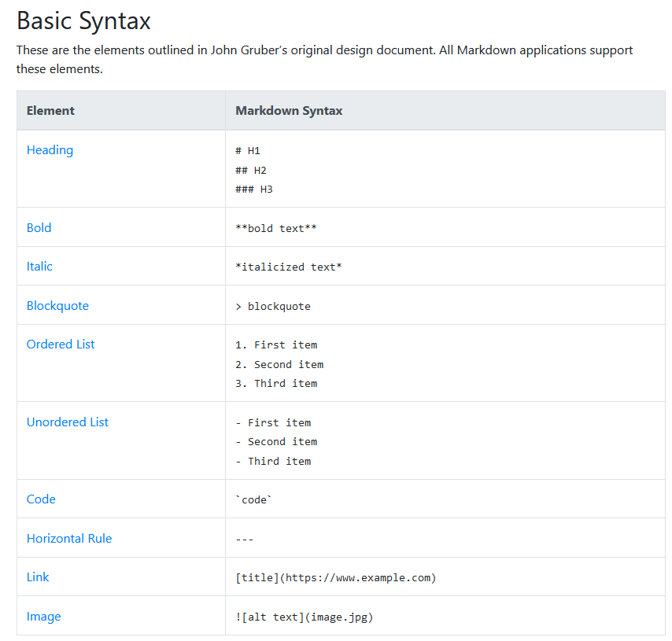Click the Basic Syntax page title
The width and height of the screenshot is (672, 641).
click(x=83, y=20)
